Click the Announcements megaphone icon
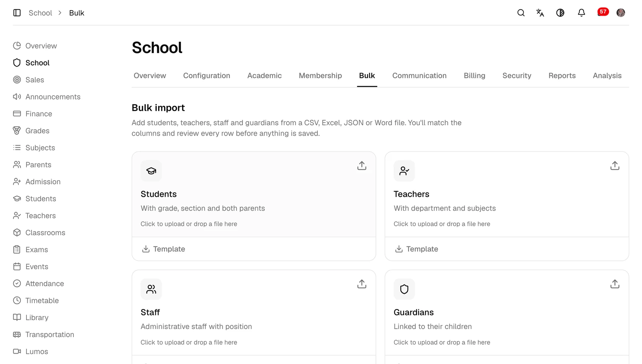Image resolution: width=642 pixels, height=364 pixels. point(17,97)
